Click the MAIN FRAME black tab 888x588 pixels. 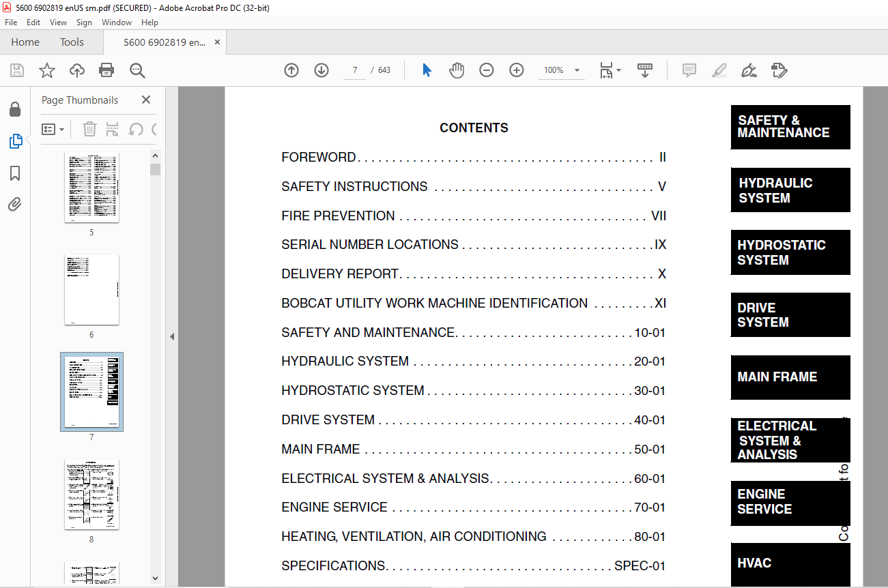[790, 377]
